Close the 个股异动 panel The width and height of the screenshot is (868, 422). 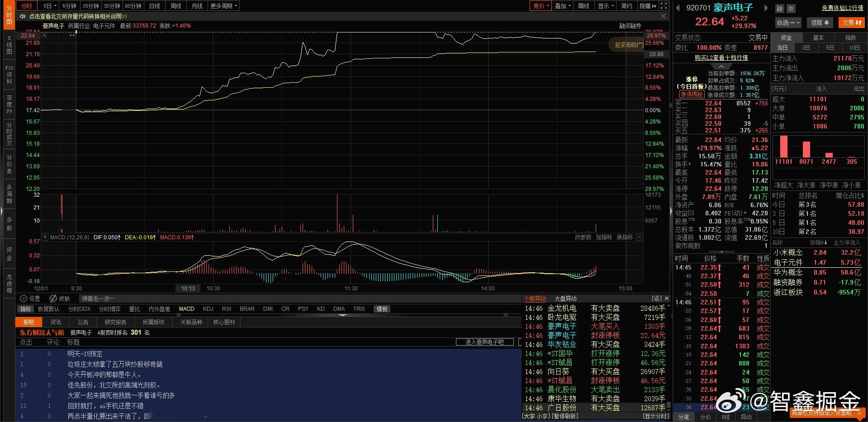666,299
